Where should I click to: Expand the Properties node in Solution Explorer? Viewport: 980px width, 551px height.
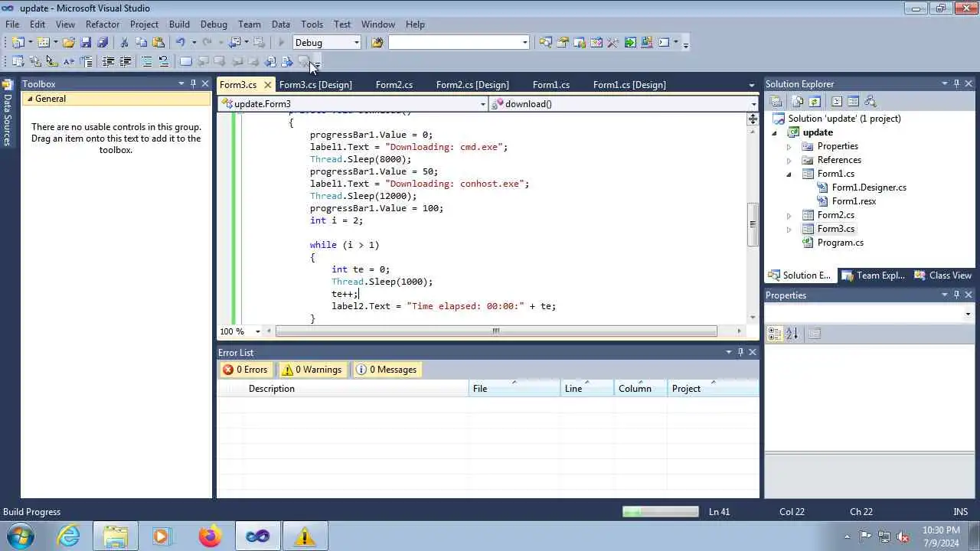[x=789, y=146]
